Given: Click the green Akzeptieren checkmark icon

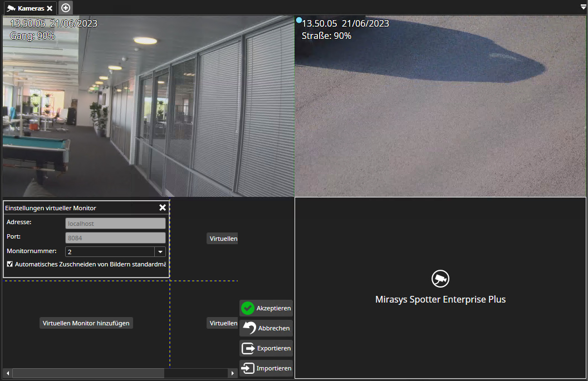Looking at the screenshot, I should tap(249, 308).
